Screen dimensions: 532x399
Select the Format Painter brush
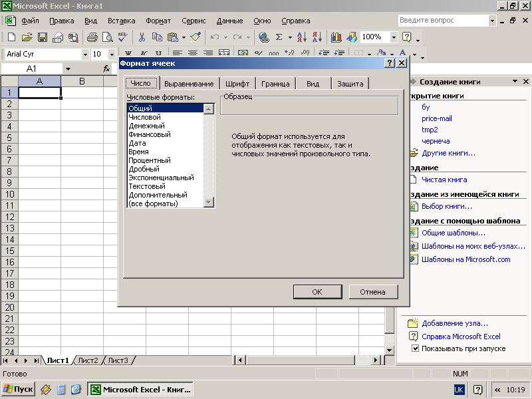click(196, 37)
